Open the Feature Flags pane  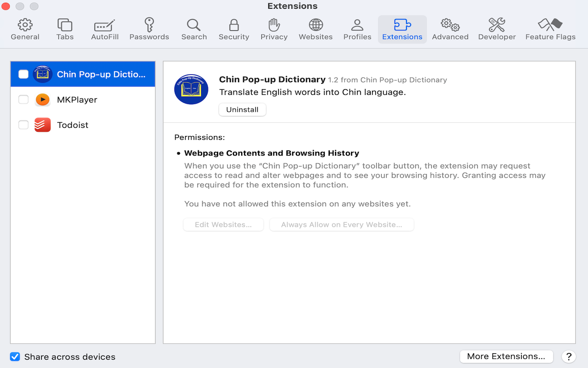click(x=550, y=29)
